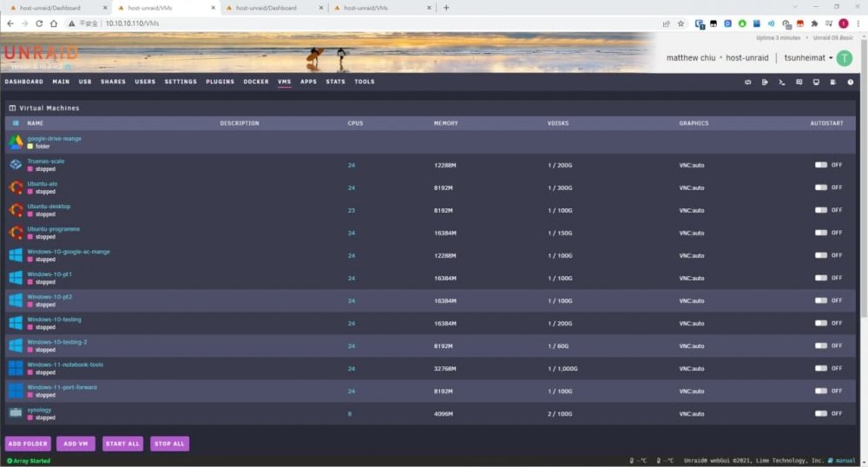Screen dimensions: 868x467
Task: Click the Windows-10-pt1 VM icon
Action: (x=16, y=278)
